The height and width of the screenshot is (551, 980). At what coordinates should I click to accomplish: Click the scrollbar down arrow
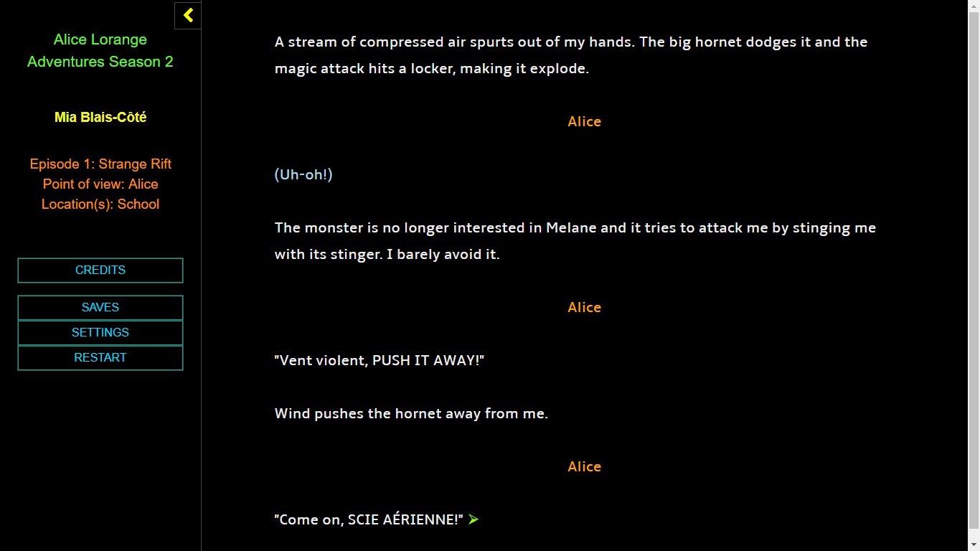(974, 545)
